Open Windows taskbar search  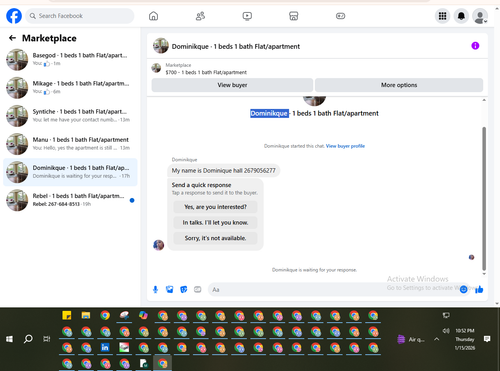[x=28, y=339]
